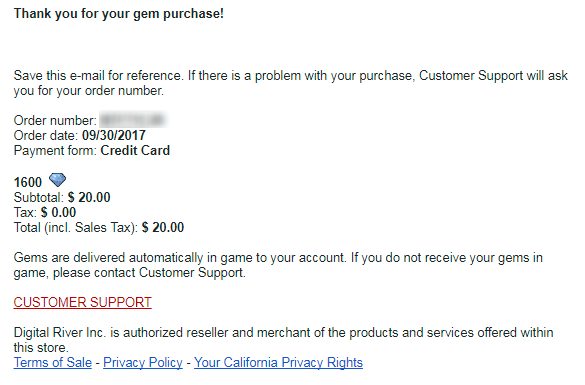Click the blurred order number value
This screenshot has width=585, height=385.
(x=133, y=120)
